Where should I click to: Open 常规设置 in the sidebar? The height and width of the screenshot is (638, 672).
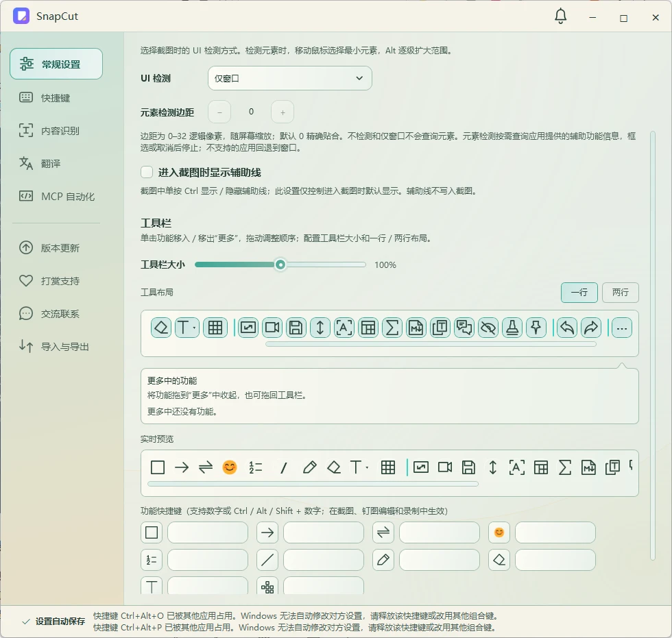(x=56, y=64)
